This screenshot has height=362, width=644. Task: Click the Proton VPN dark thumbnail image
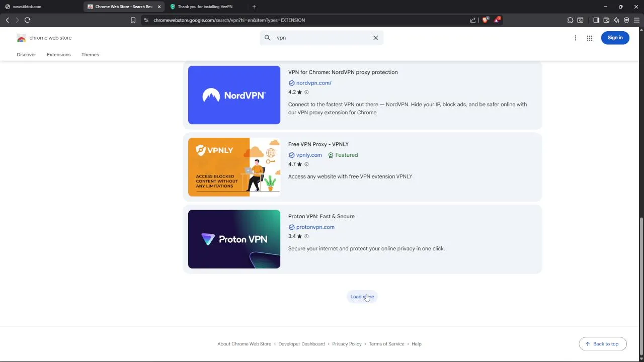(234, 239)
